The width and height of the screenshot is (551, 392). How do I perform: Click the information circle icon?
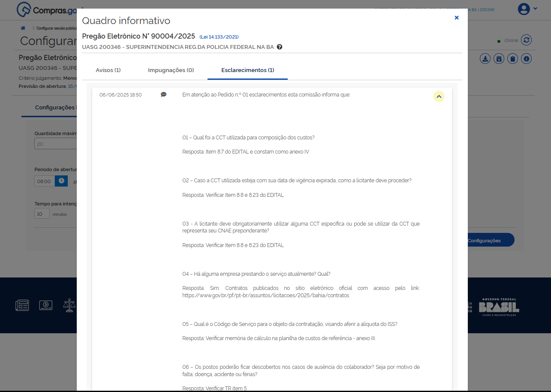coord(526,59)
